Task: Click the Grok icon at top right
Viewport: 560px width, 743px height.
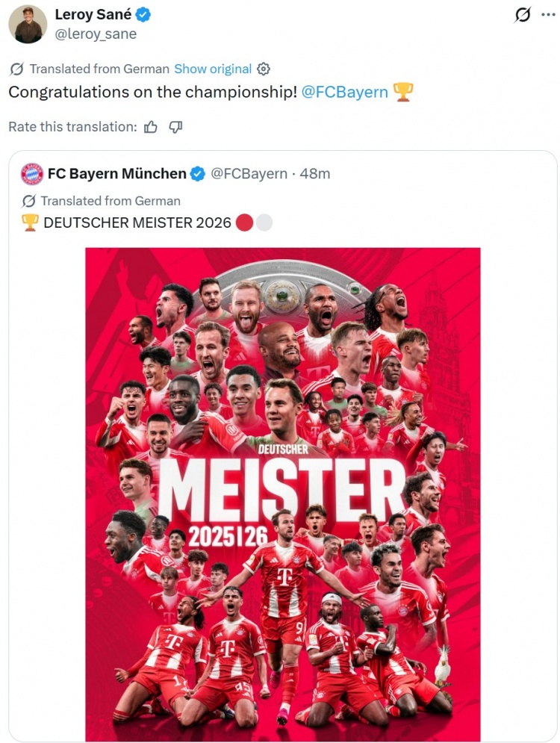Action: (523, 14)
